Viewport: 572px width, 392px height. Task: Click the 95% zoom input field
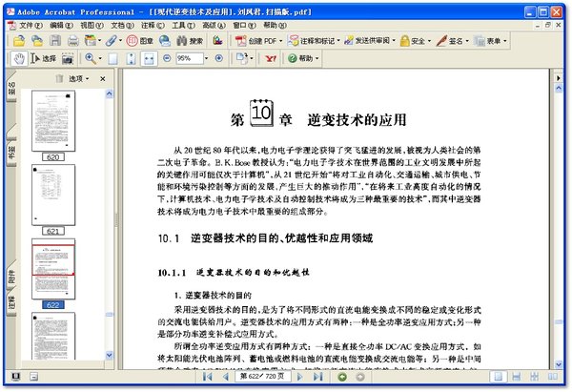[190, 58]
